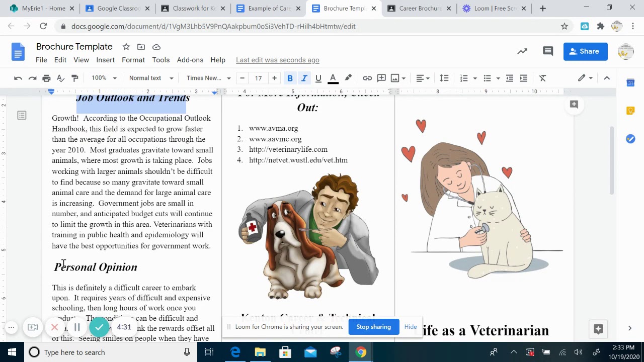Click the Windows search box
The width and height of the screenshot is (644, 362).
[x=110, y=352]
